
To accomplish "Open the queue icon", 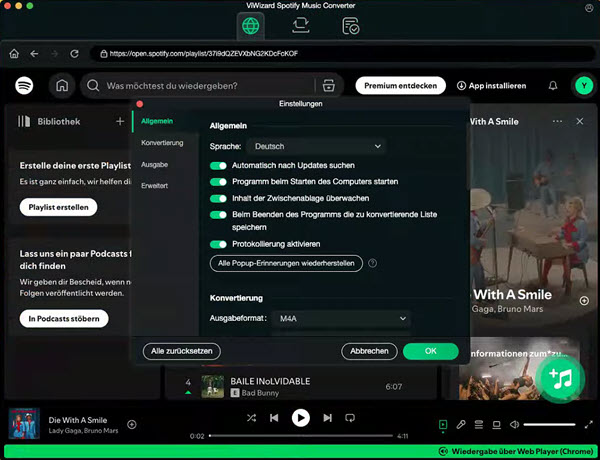I will [479, 424].
